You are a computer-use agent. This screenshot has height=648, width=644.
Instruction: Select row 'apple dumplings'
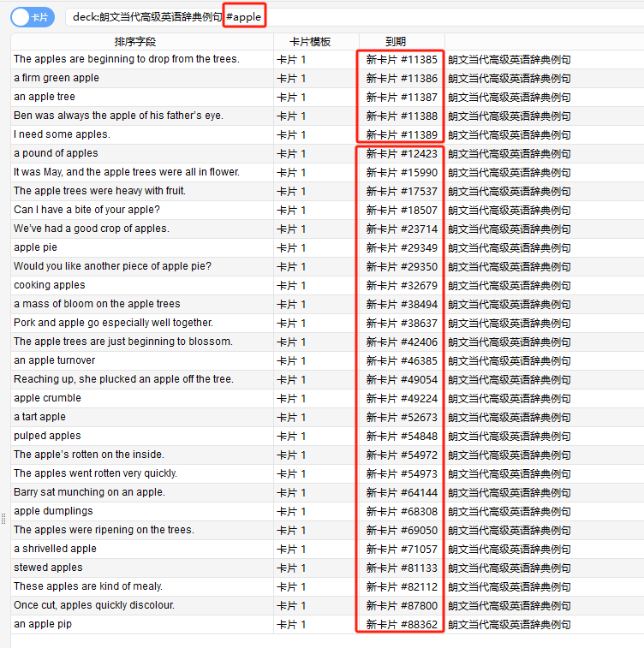[327, 511]
